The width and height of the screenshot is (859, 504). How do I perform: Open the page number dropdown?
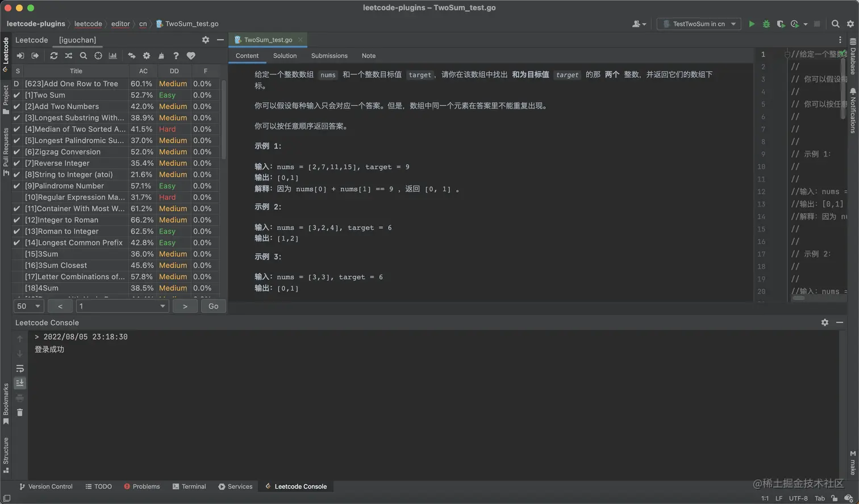(122, 306)
